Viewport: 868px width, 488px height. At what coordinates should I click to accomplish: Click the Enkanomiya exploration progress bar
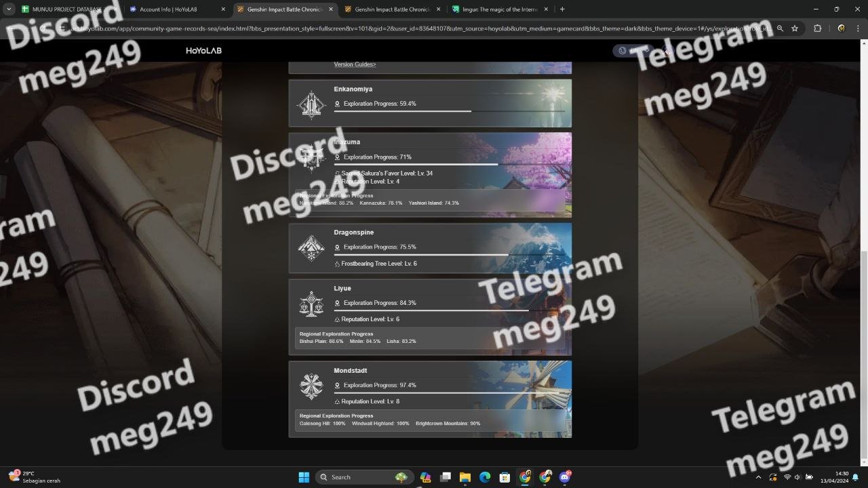point(449,111)
